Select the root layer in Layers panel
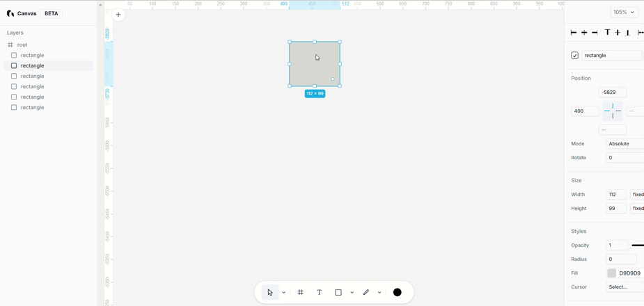The width and height of the screenshot is (644, 306). tap(22, 45)
